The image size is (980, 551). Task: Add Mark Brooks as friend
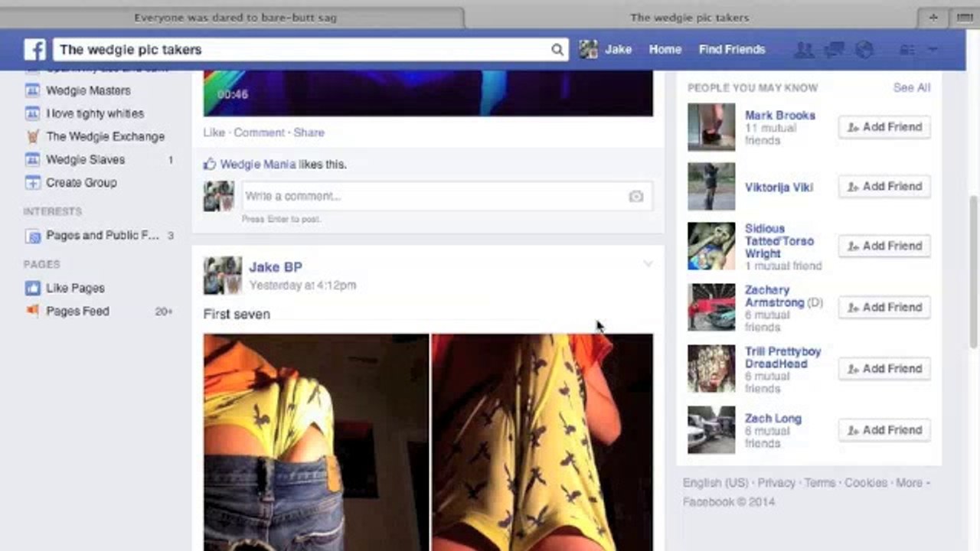[x=884, y=127]
